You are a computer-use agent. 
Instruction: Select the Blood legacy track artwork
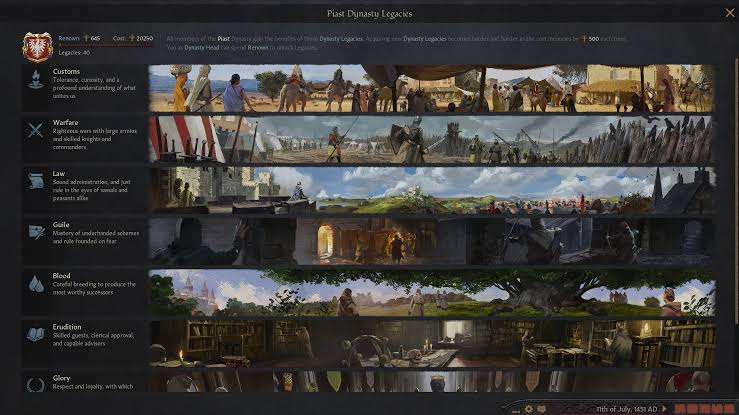[x=431, y=293]
